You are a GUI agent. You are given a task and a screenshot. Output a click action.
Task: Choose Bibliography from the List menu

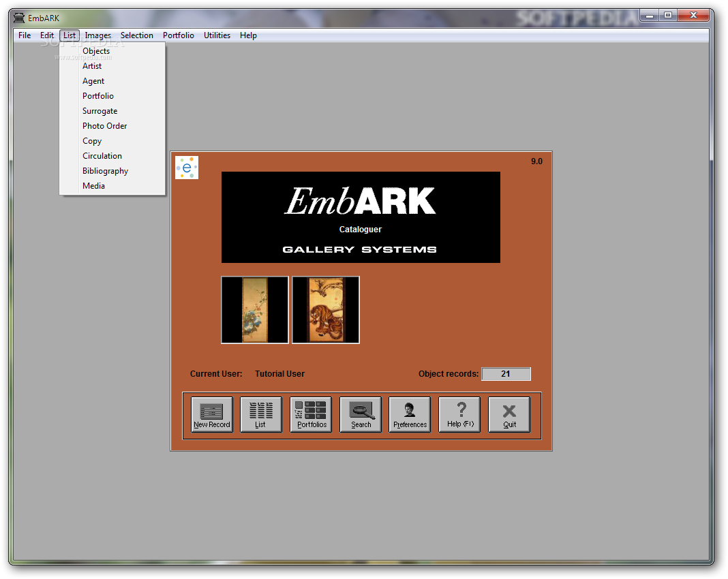point(112,171)
